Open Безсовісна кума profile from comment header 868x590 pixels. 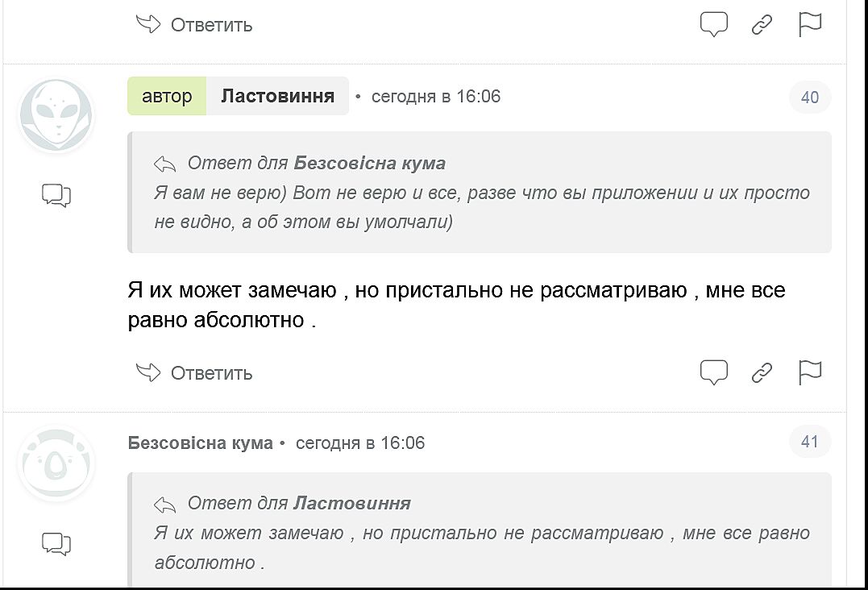[200, 443]
